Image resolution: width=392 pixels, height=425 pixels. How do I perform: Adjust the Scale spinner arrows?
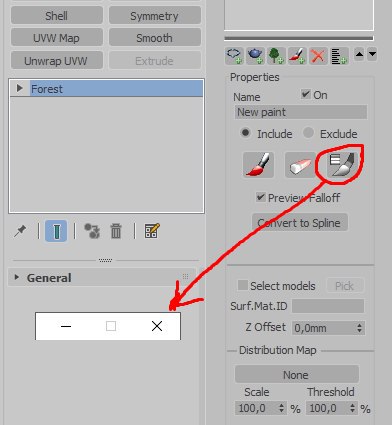pos(282,408)
